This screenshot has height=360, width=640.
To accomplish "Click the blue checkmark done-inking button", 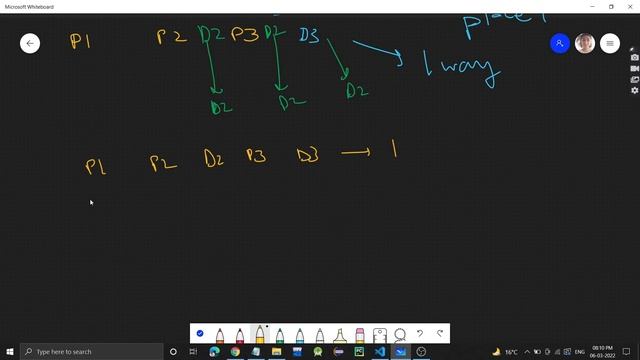I will 200,333.
